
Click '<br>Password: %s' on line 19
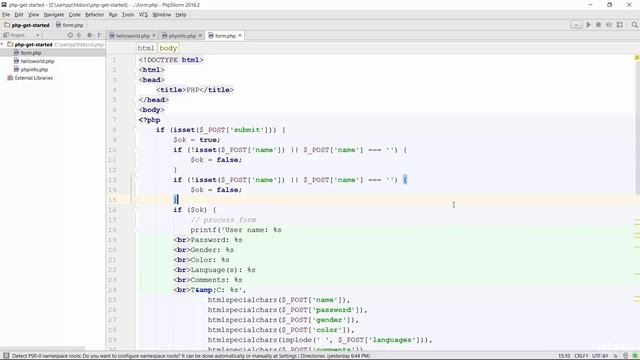coord(208,240)
